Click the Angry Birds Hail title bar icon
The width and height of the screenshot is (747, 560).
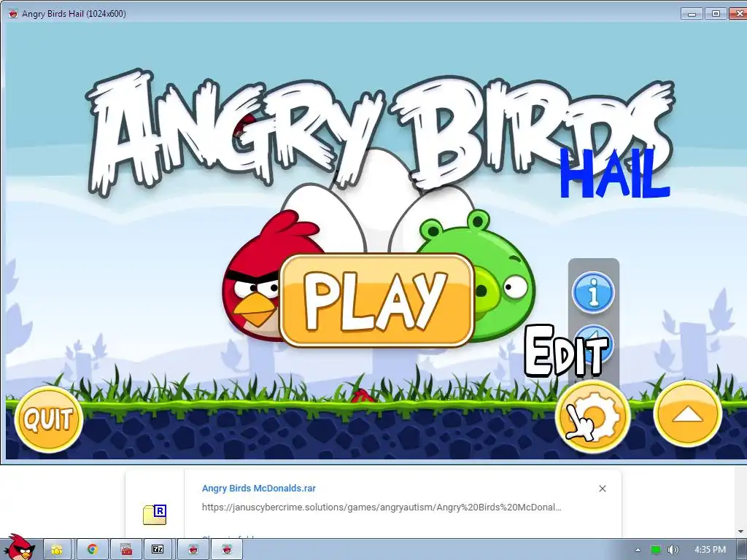point(13,13)
